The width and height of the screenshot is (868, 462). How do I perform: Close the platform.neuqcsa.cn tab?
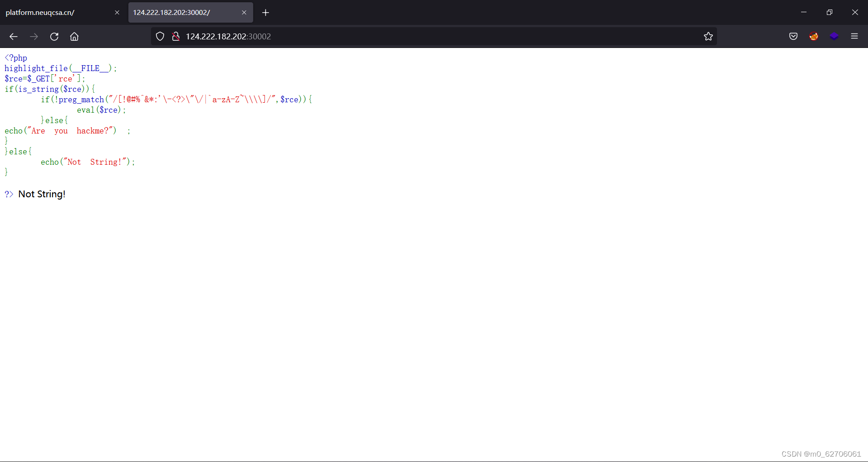pyautogui.click(x=117, y=13)
